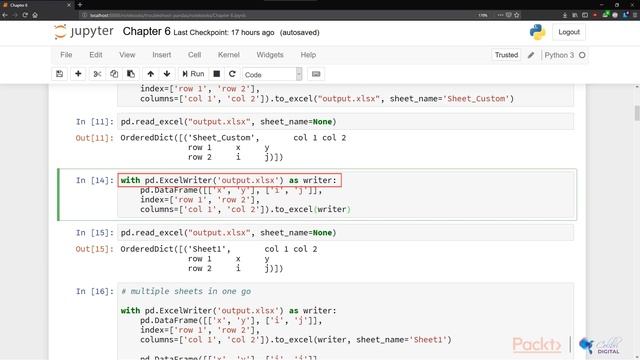Open the browser hamburger menu

[636, 15]
